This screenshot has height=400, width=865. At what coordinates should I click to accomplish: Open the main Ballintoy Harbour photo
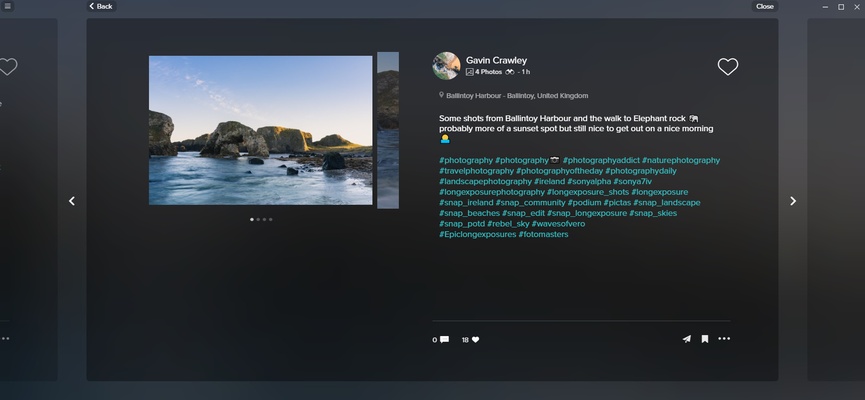click(x=260, y=130)
